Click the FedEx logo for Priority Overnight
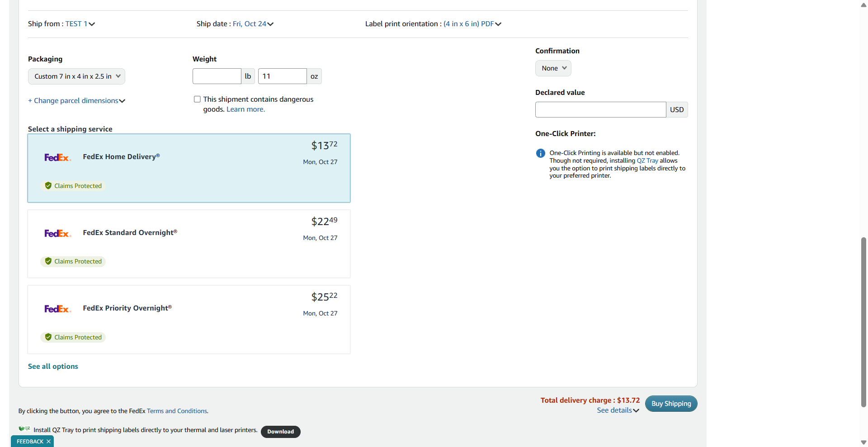The image size is (868, 447). (57, 309)
